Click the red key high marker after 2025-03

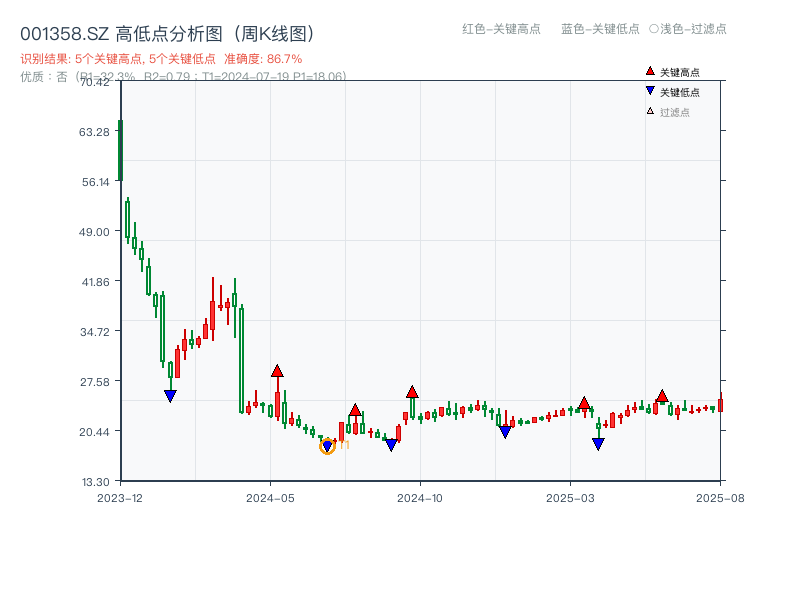click(x=585, y=403)
